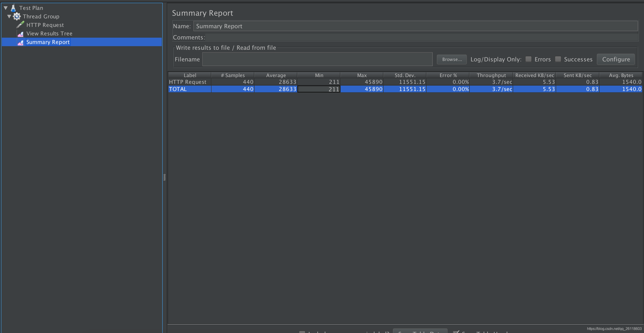The image size is (644, 333).
Task: Select the Thread Group icon
Action: click(x=17, y=16)
